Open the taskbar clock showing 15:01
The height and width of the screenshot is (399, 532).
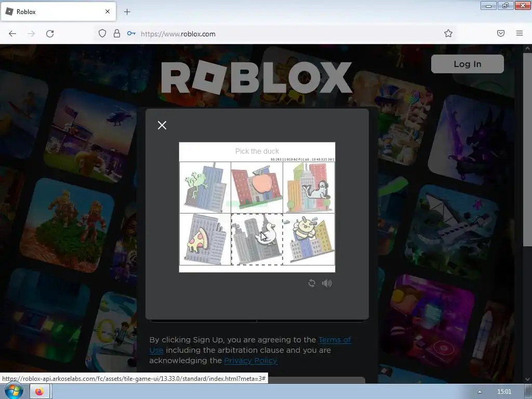504,392
